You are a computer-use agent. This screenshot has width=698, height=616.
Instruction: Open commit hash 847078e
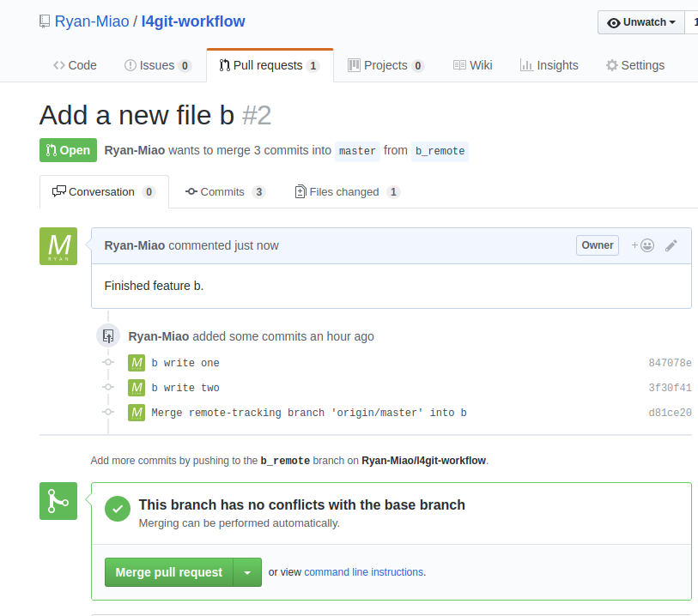tap(670, 363)
